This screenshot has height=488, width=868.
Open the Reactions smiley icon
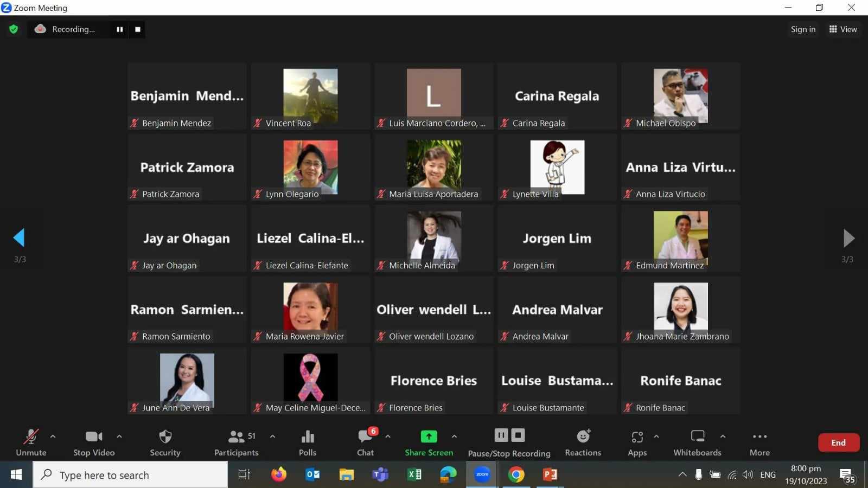point(583,436)
